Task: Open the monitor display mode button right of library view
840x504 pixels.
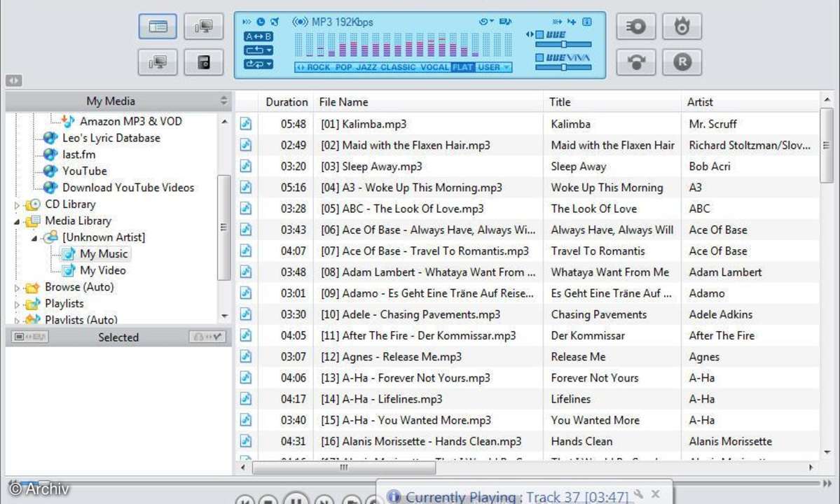Action: [204, 26]
